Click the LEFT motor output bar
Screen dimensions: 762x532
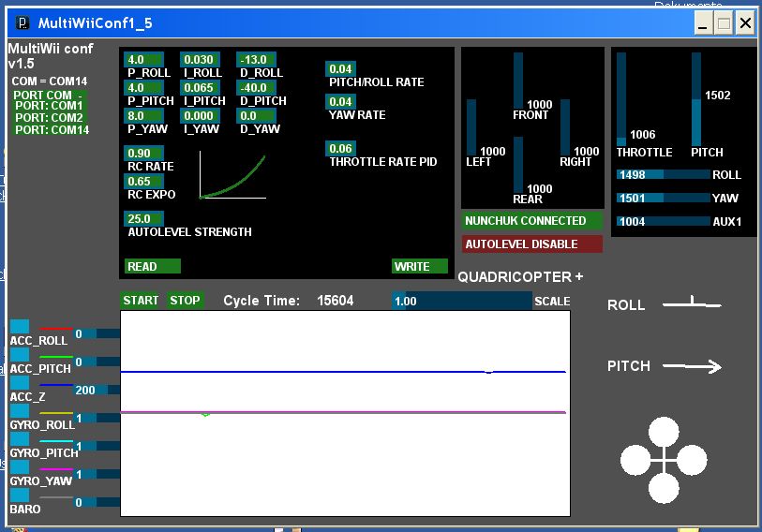pyautogui.click(x=471, y=127)
